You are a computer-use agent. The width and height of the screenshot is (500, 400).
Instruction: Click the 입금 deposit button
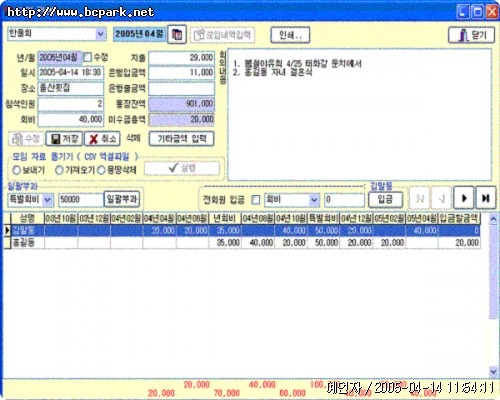(x=385, y=199)
